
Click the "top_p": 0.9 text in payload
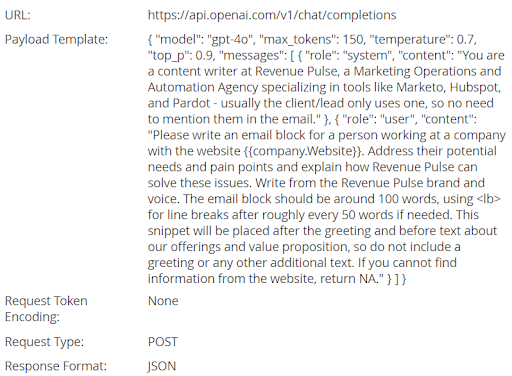click(180, 56)
